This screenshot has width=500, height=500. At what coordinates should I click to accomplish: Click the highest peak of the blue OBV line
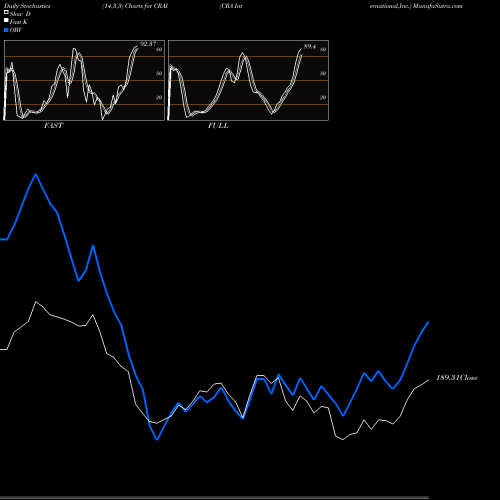pyautogui.click(x=36, y=174)
